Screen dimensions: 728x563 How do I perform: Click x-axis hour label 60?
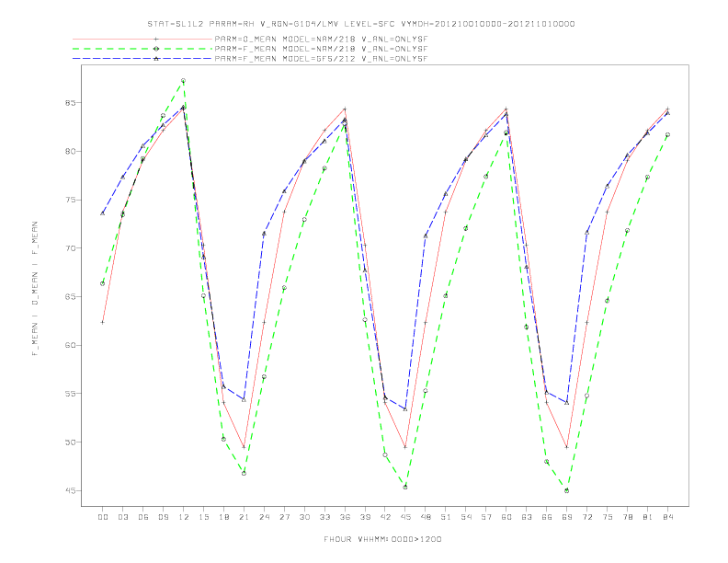click(506, 517)
